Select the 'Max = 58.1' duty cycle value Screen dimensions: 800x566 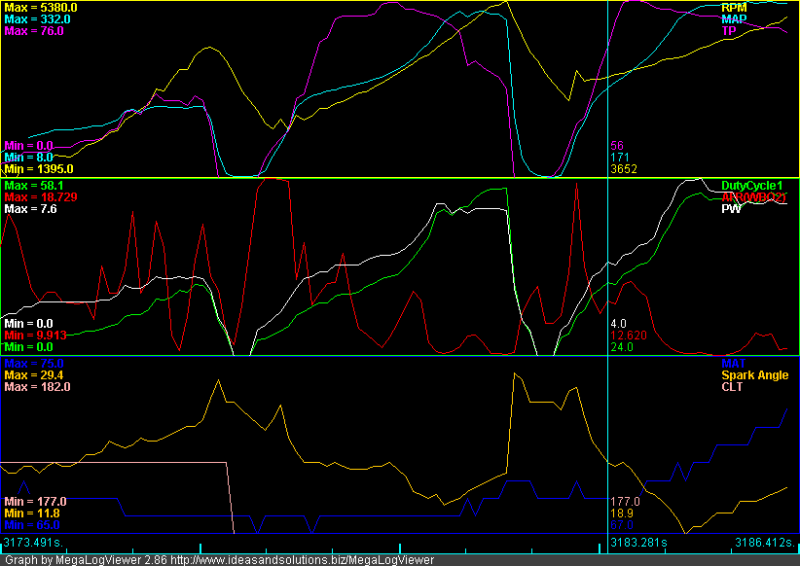34,186
